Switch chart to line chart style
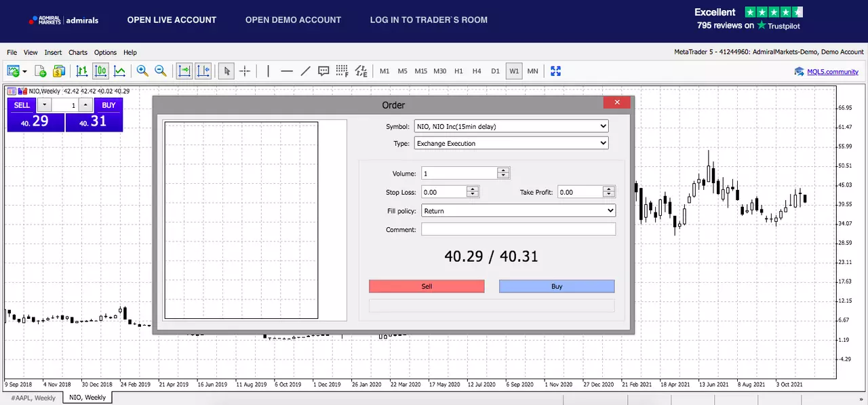The width and height of the screenshot is (868, 405). 119,71
